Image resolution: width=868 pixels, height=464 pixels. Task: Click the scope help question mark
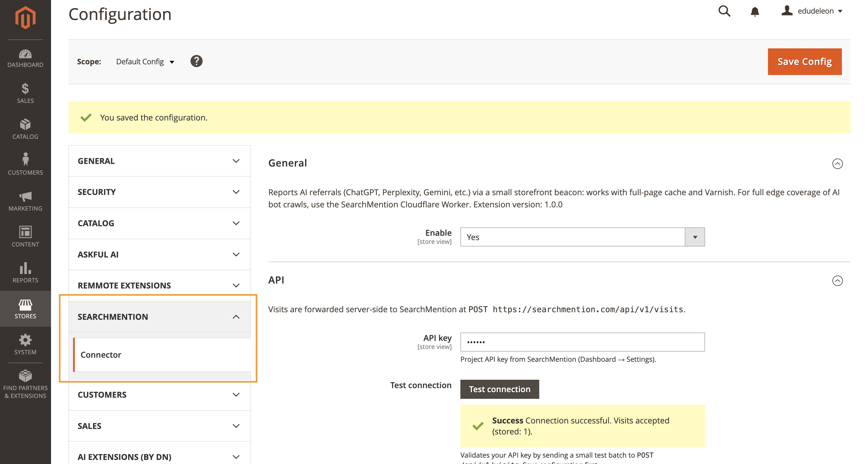[197, 61]
